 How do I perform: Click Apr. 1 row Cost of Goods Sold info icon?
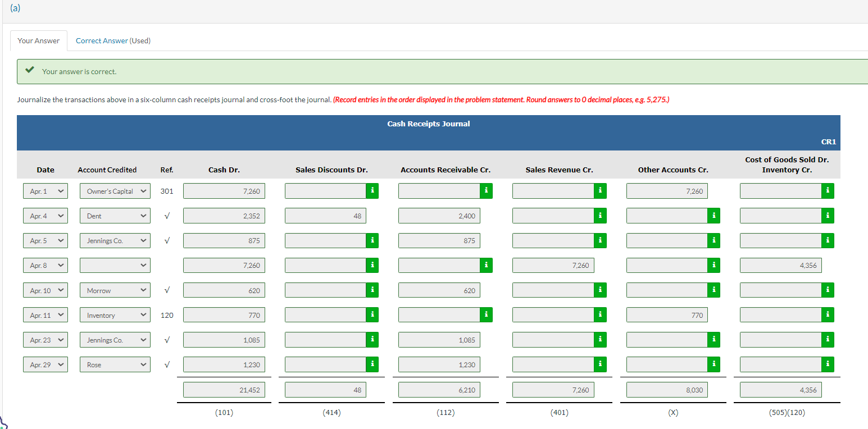coord(828,191)
